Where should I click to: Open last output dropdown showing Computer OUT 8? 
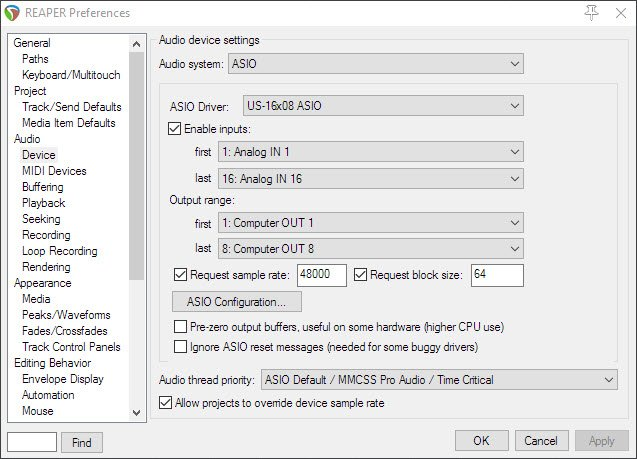click(x=371, y=249)
